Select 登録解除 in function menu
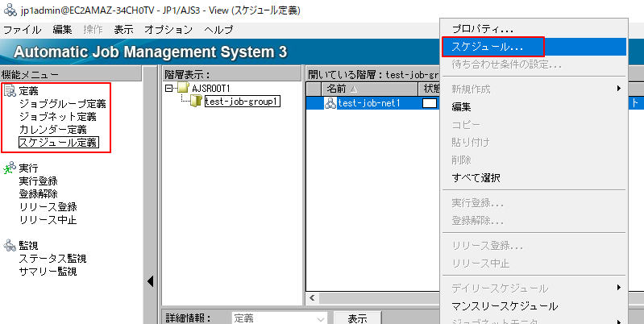Image resolution: width=644 pixels, height=324 pixels. pos(38,193)
